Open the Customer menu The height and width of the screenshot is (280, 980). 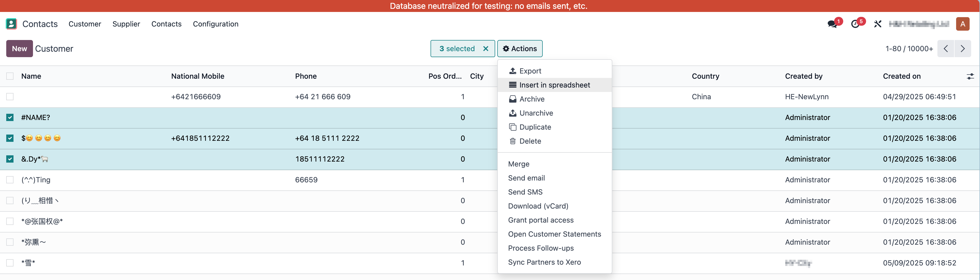tap(85, 24)
